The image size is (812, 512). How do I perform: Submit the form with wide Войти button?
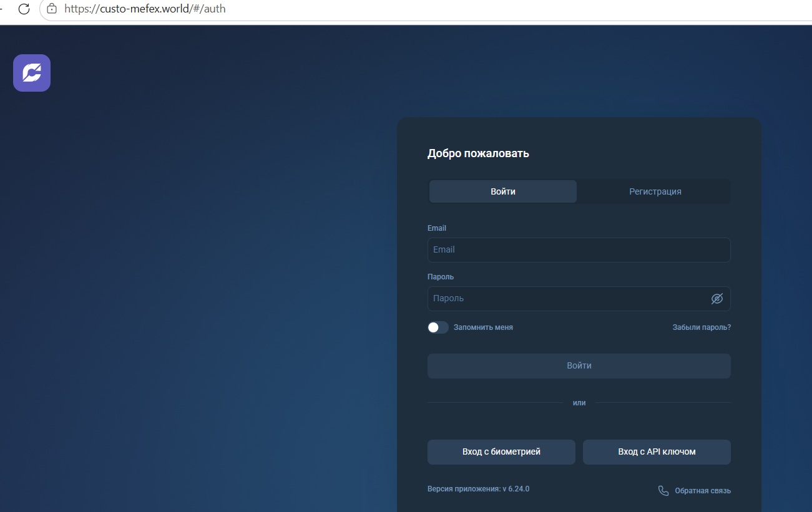579,366
